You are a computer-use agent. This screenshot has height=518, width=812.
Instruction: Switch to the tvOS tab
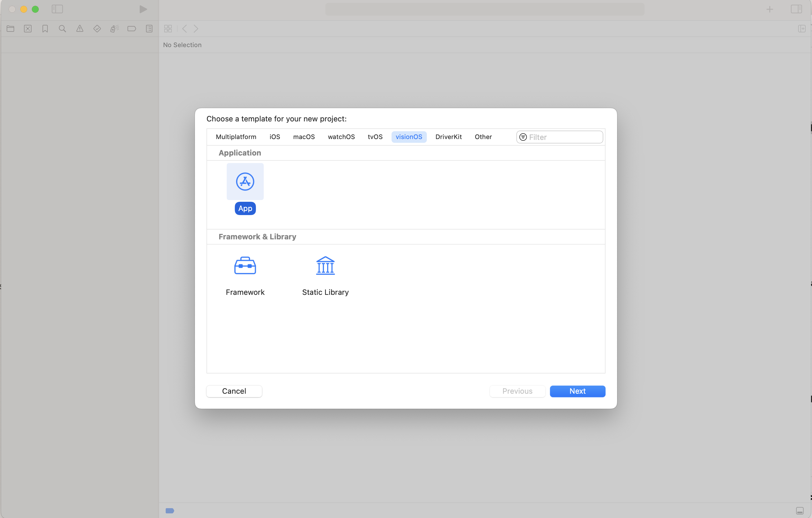[x=375, y=137]
